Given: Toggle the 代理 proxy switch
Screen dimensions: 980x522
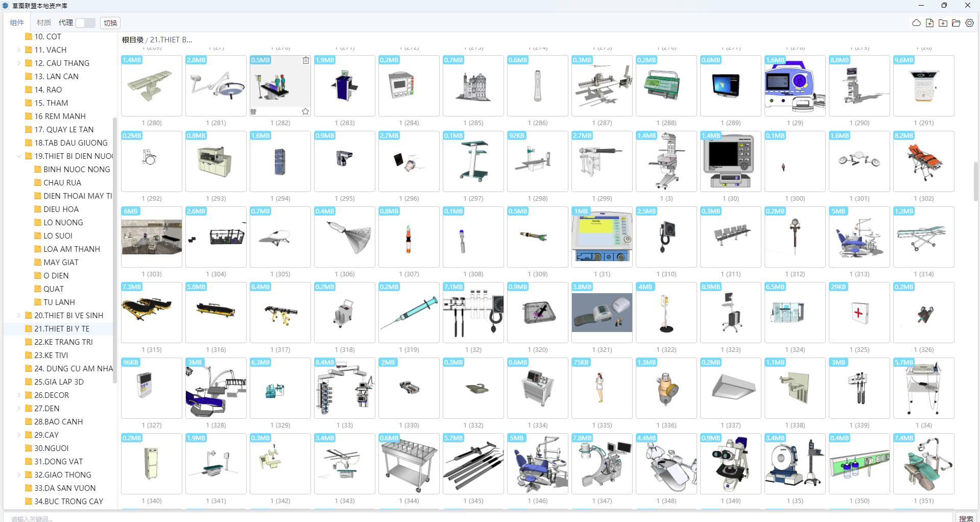Looking at the screenshot, I should coord(85,23).
